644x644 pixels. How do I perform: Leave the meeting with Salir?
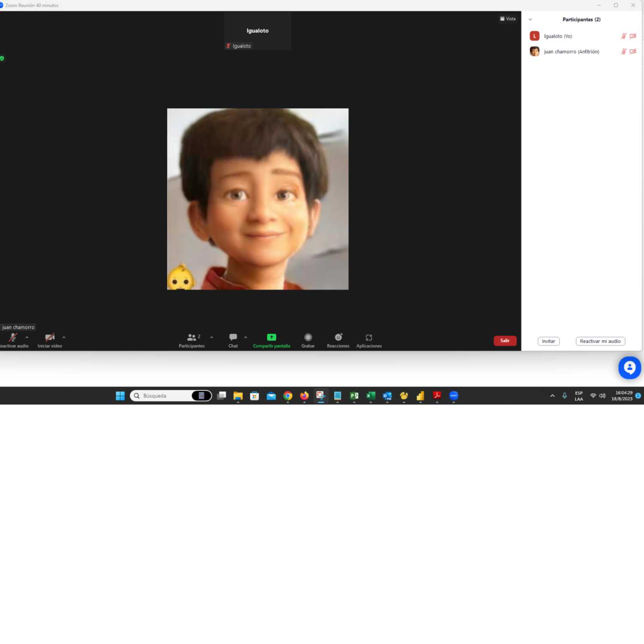[505, 341]
